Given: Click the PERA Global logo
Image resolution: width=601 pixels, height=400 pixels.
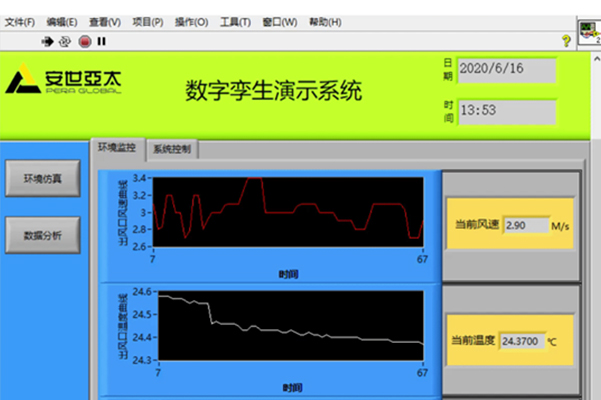Looking at the screenshot, I should click(64, 81).
